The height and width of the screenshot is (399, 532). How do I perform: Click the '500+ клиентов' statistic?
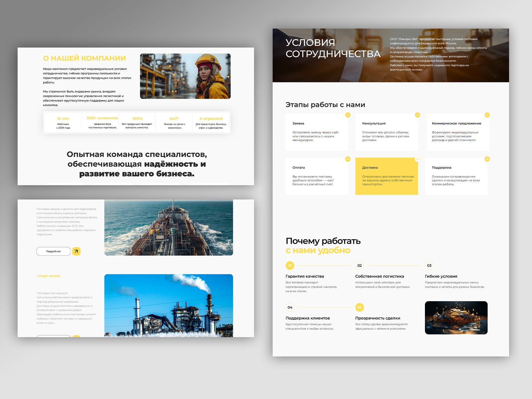(102, 118)
